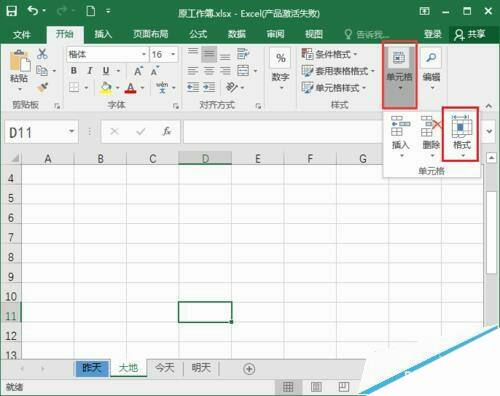Open the 插入 cells command
Screen dimensions: 500x396
(x=400, y=136)
